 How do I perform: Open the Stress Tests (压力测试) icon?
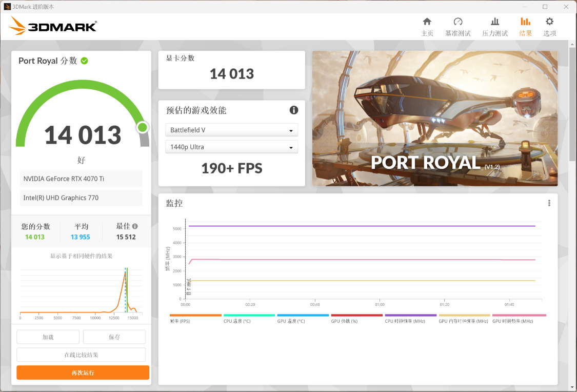[495, 22]
